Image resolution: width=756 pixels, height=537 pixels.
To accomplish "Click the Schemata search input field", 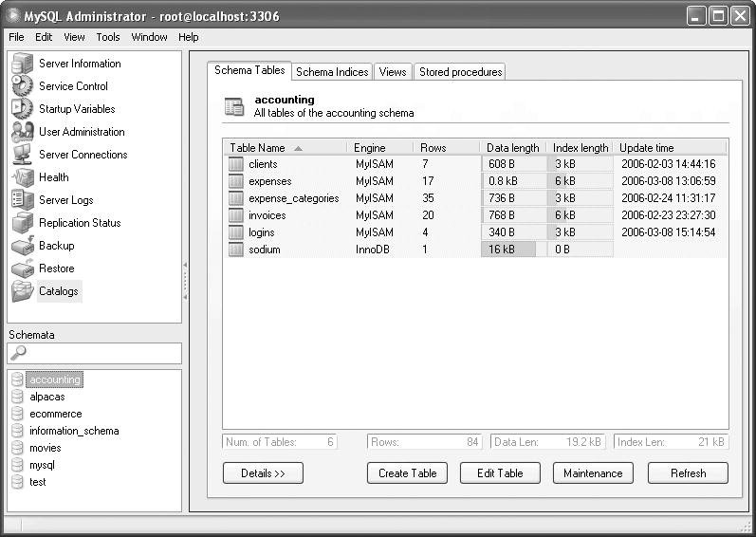I will (x=95, y=353).
